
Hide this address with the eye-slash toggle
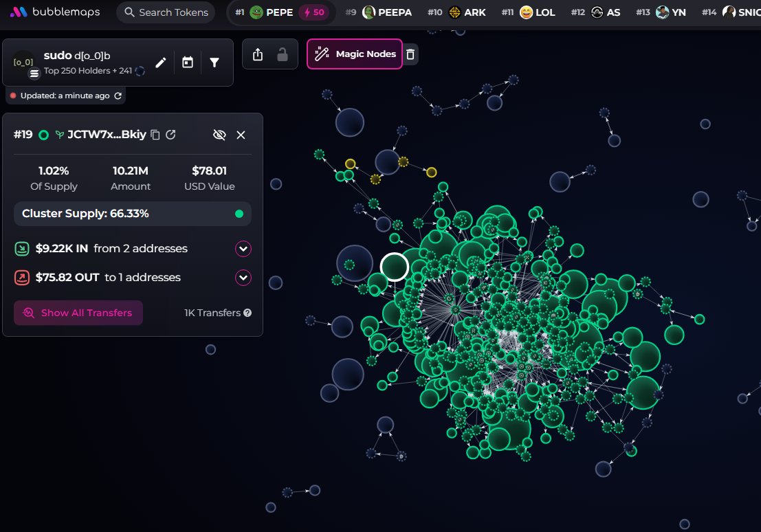tap(219, 135)
